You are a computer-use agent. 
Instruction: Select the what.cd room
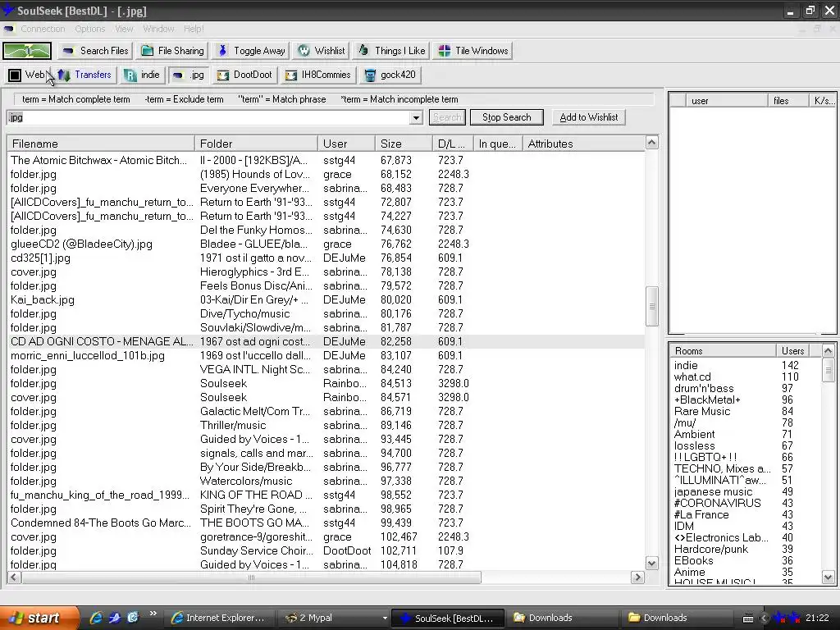746,377
